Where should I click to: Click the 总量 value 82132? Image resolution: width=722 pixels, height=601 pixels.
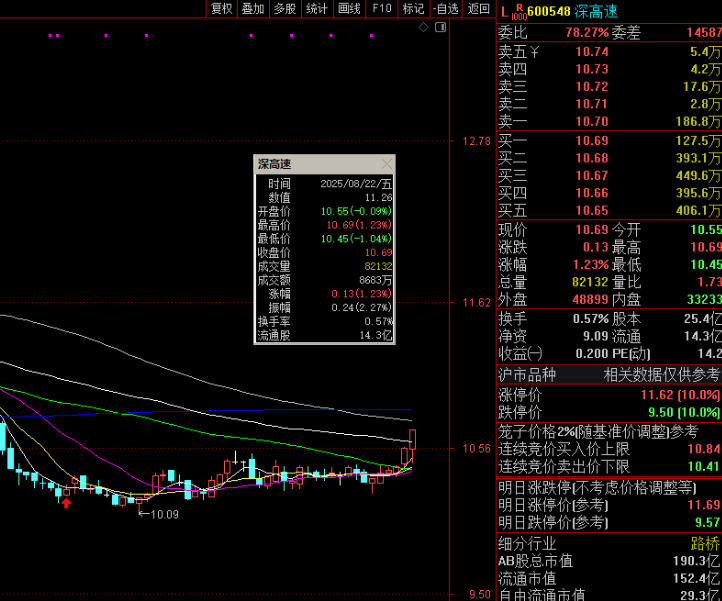pyautogui.click(x=590, y=282)
